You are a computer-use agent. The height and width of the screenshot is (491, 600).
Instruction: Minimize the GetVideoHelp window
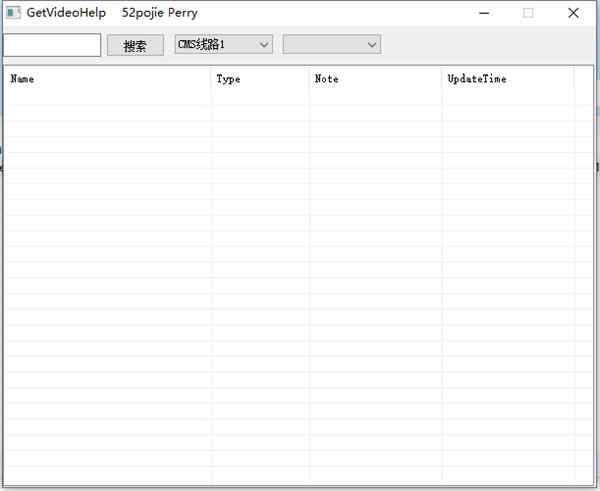click(x=484, y=13)
